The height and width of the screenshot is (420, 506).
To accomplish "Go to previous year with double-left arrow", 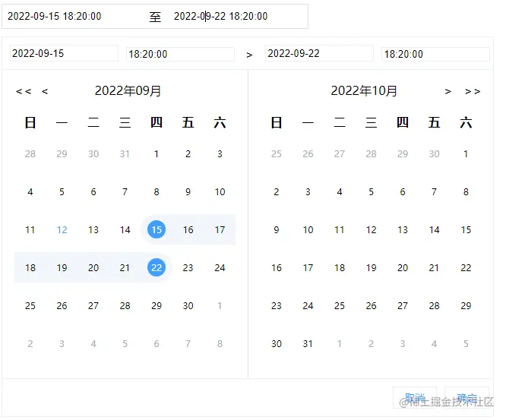I will (x=24, y=92).
